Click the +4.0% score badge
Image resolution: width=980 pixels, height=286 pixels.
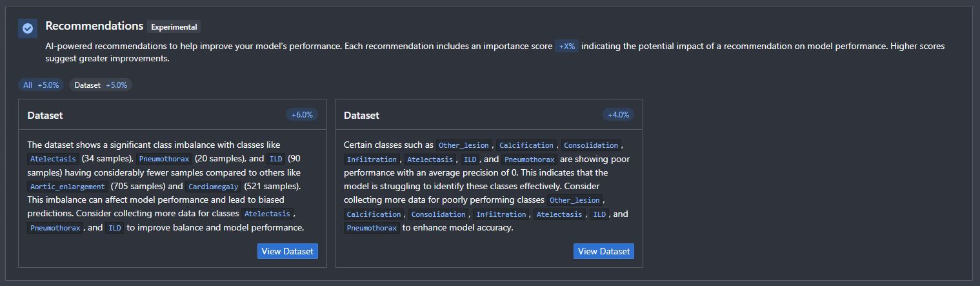coord(618,115)
